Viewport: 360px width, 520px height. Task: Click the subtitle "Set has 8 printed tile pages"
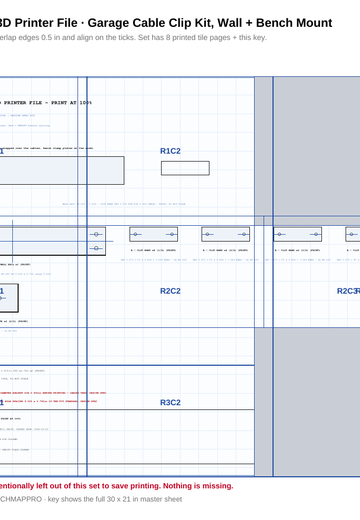tap(183, 38)
